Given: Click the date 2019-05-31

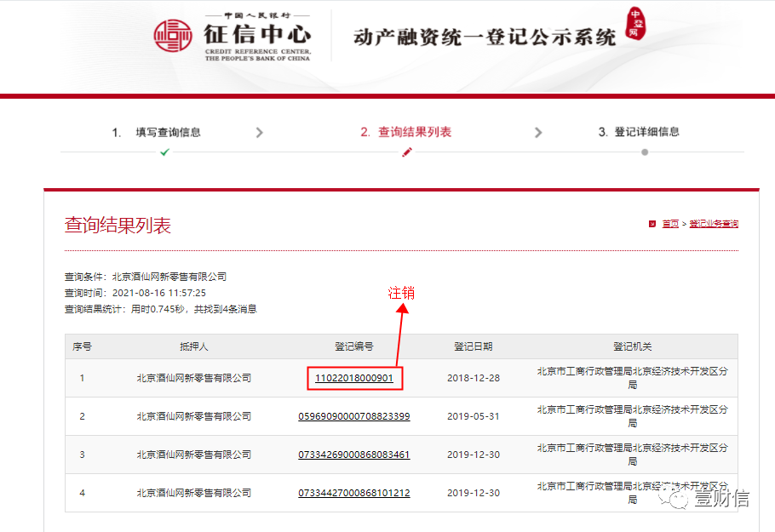Looking at the screenshot, I should tap(474, 416).
